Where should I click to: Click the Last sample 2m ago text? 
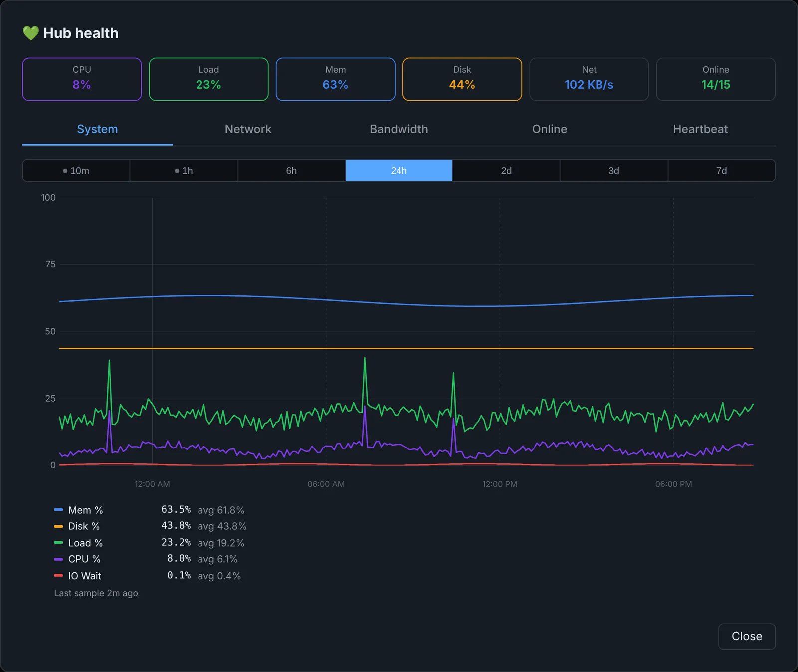(x=96, y=593)
